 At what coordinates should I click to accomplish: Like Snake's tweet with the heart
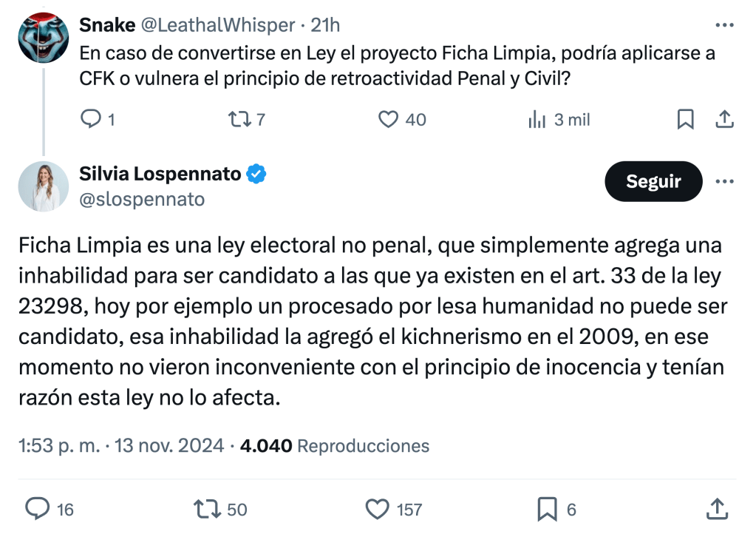click(389, 119)
